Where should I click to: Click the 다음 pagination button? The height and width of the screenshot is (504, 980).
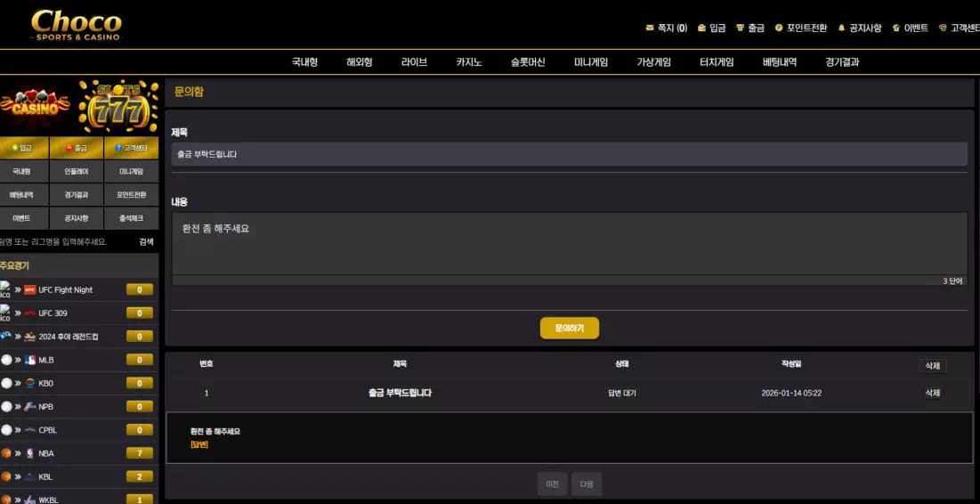pos(587,484)
